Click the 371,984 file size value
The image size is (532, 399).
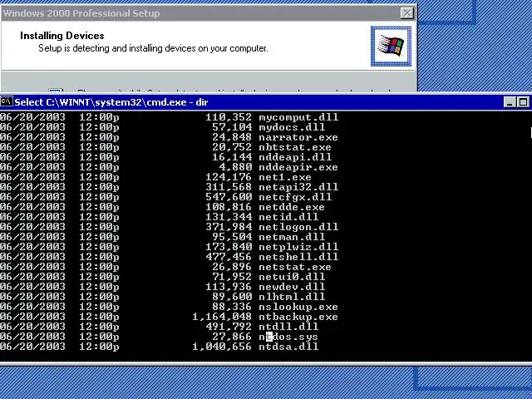229,227
